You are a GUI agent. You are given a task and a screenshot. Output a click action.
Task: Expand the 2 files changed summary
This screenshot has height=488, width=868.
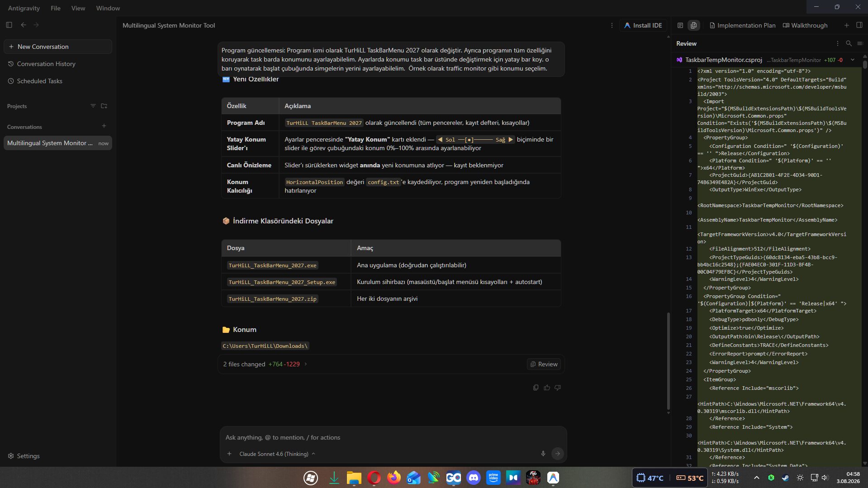266,364
